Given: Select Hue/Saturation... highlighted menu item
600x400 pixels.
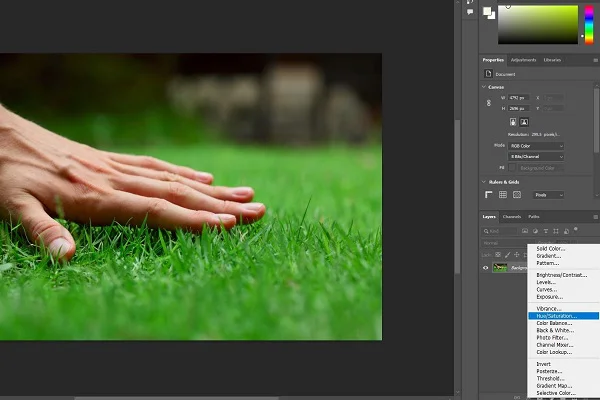Looking at the screenshot, I should pyautogui.click(x=563, y=316).
